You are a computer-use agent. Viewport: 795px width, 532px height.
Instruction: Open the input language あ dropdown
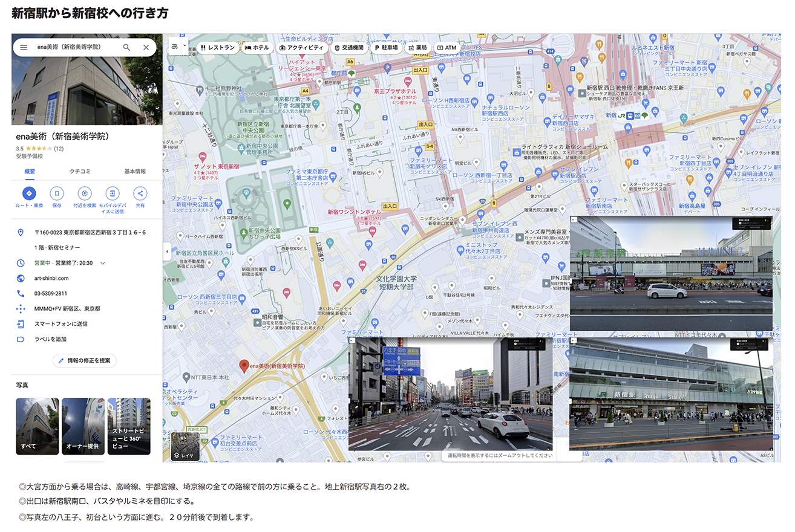point(178,46)
